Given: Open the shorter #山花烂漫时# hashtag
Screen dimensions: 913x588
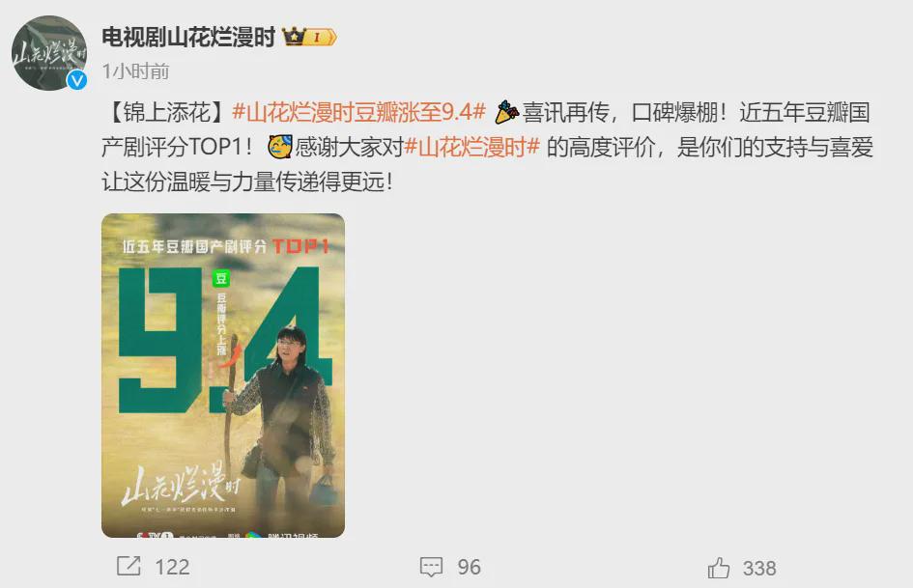Looking at the screenshot, I should pos(472,147).
